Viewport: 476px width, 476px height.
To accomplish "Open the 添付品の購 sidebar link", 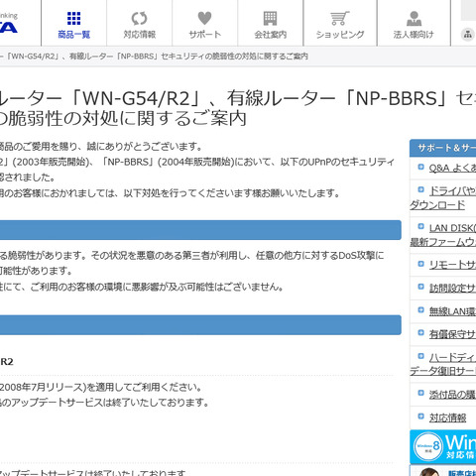I will [452, 395].
